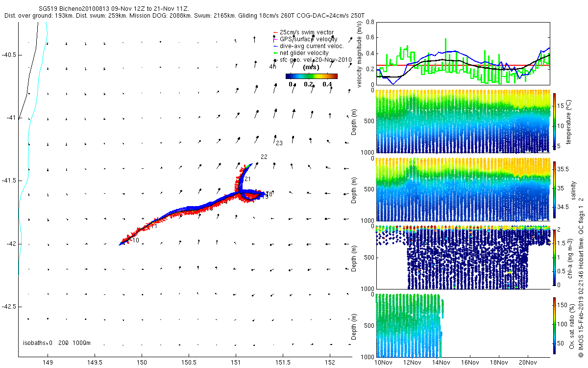Click the oxygen saturation depth section plot
The image size is (588, 368).
pos(463,325)
